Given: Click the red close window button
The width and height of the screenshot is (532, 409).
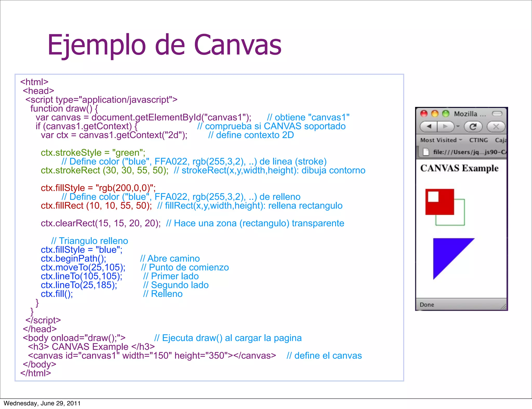Looking at the screenshot, I should coord(424,114).
